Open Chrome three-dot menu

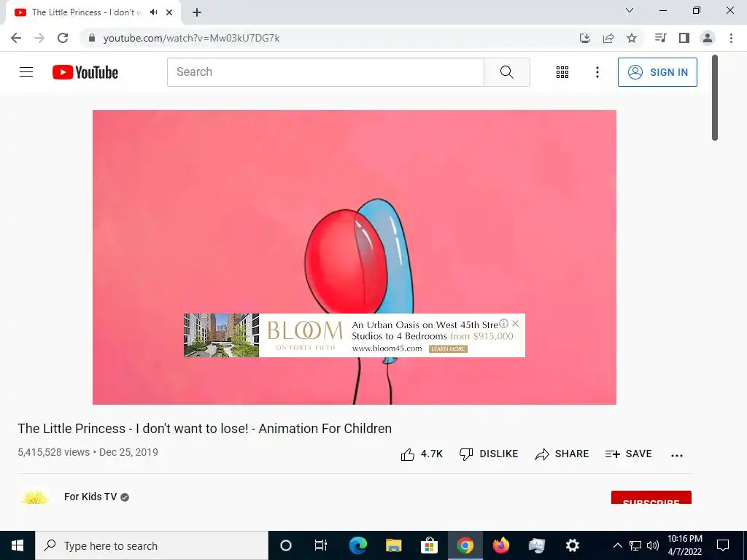(731, 38)
